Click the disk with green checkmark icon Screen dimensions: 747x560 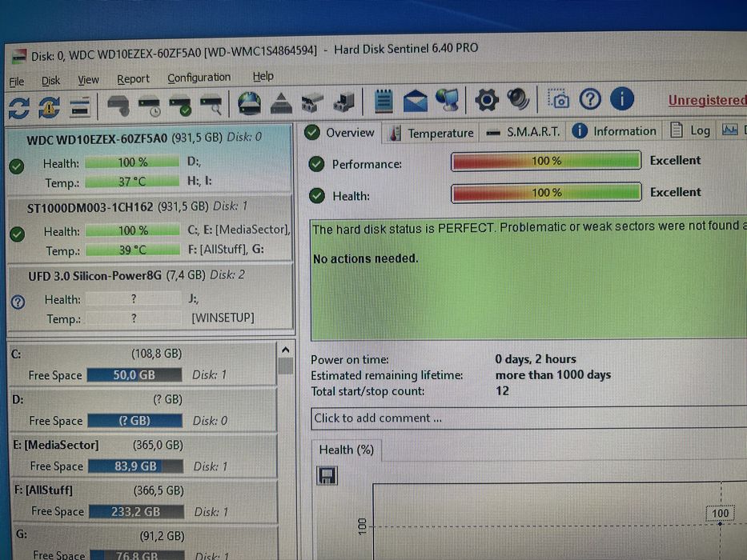[180, 106]
